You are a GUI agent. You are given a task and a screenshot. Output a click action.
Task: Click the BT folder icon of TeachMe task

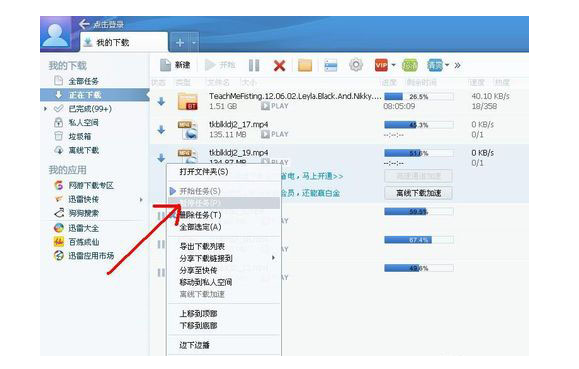pyautogui.click(x=188, y=101)
